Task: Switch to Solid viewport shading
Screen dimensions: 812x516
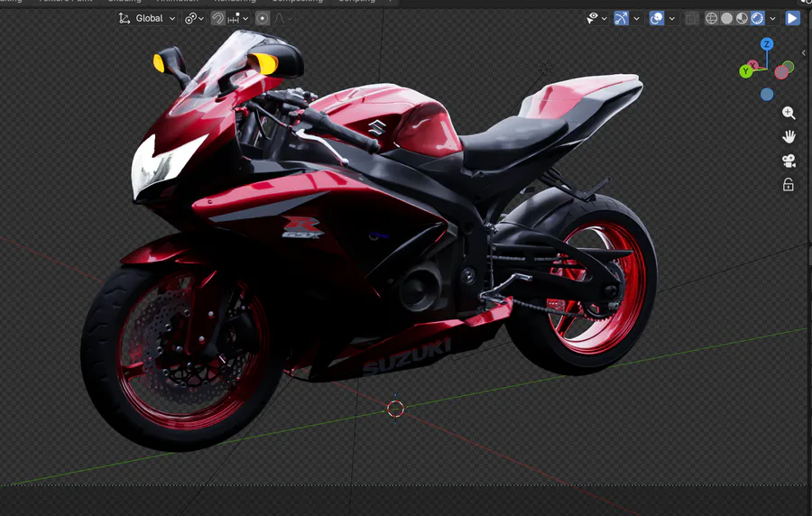Action: 726,19
